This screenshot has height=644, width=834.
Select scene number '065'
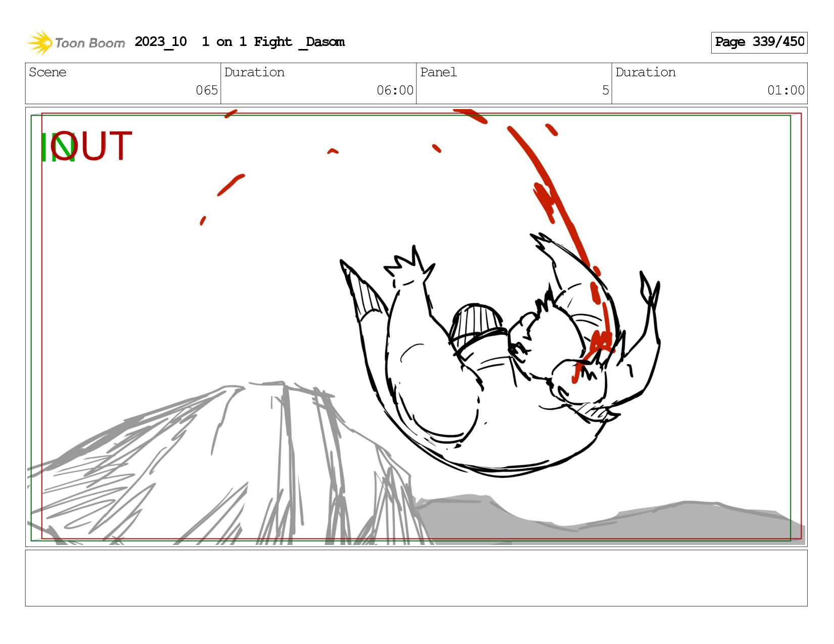click(207, 90)
